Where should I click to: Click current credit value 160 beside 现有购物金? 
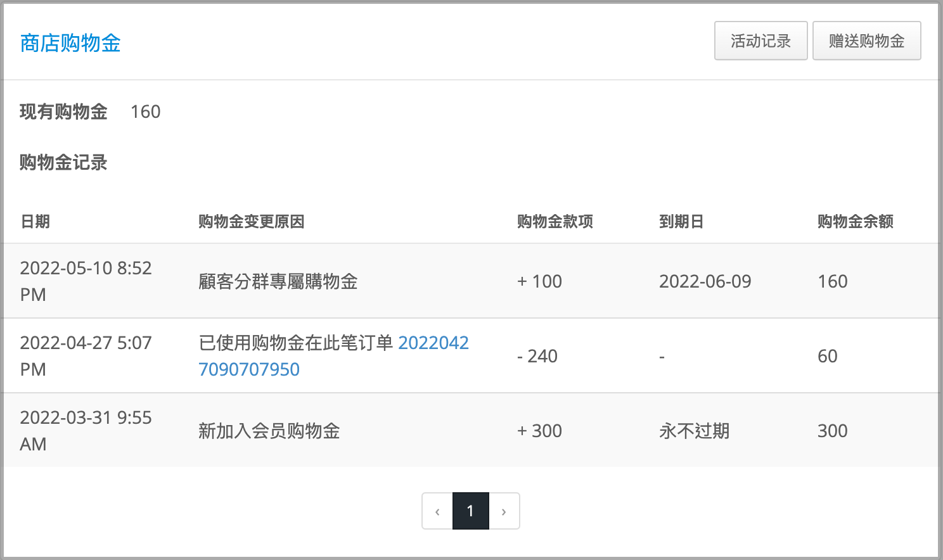click(145, 111)
